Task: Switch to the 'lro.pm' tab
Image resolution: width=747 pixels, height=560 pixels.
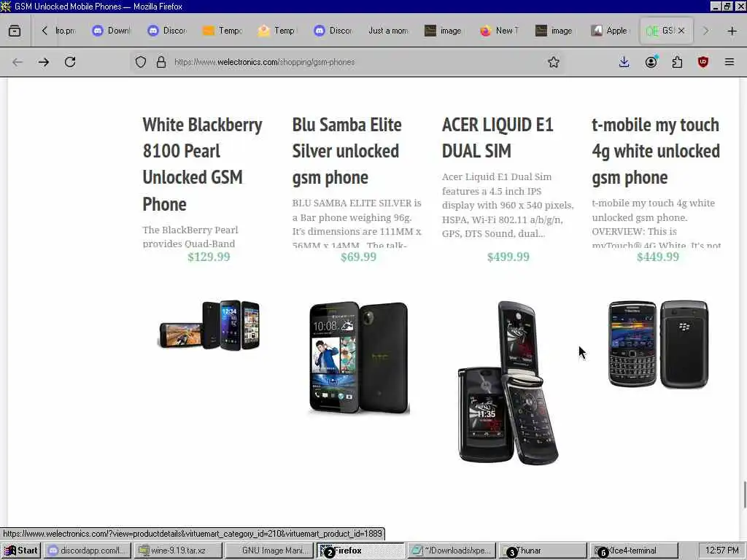Action: click(x=65, y=31)
